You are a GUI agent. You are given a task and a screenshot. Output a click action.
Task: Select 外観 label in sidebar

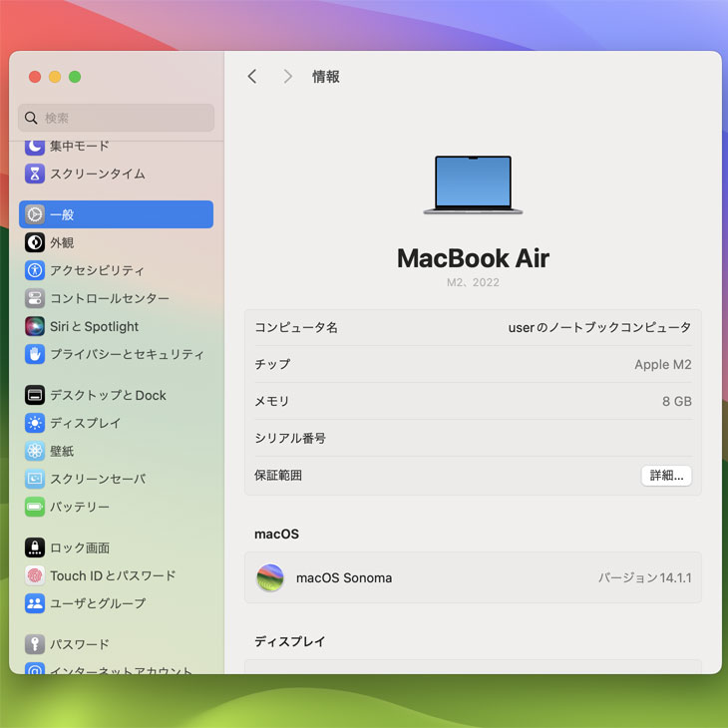(x=62, y=242)
